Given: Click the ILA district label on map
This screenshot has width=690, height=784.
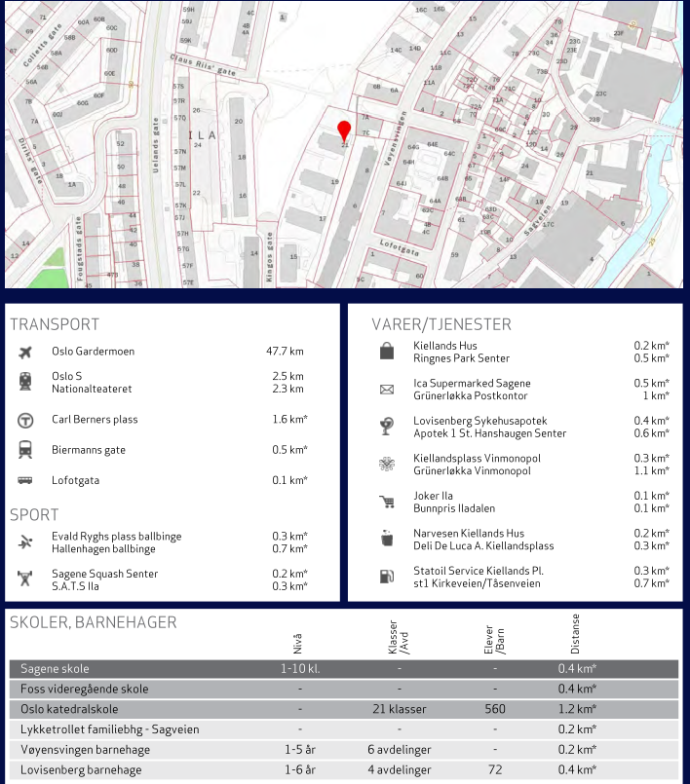Looking at the screenshot, I should (202, 135).
